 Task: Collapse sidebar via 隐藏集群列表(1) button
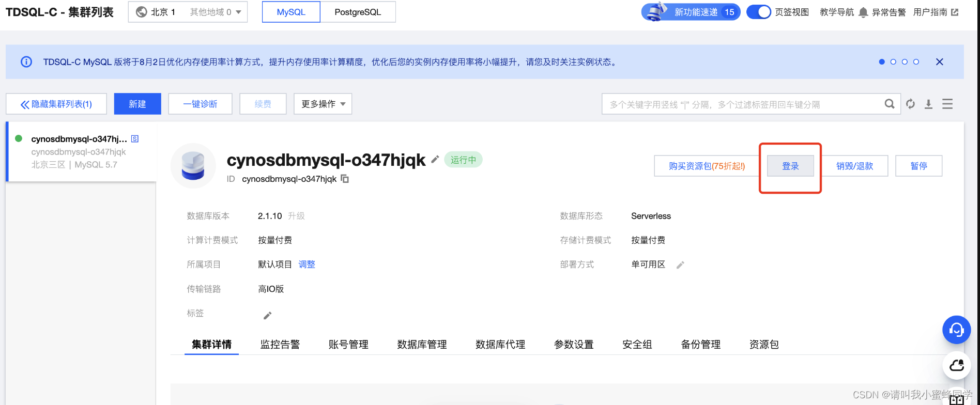(56, 104)
